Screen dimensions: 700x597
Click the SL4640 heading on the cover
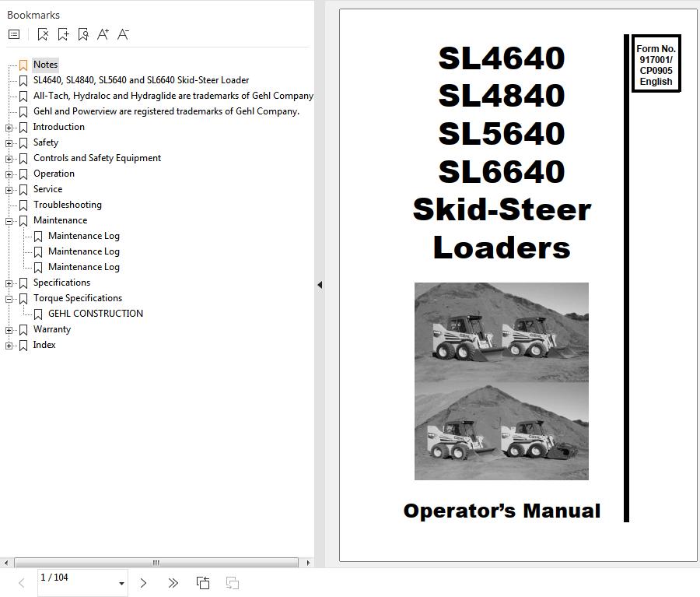pos(502,58)
